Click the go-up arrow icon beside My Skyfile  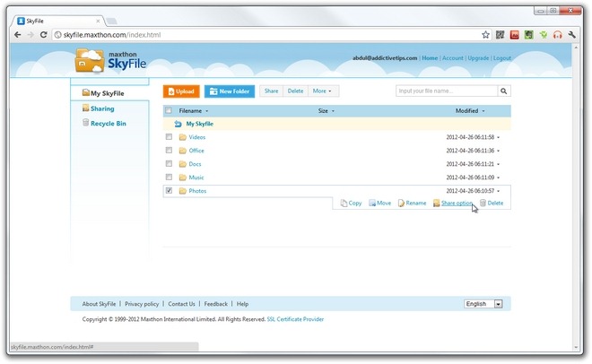pyautogui.click(x=178, y=124)
